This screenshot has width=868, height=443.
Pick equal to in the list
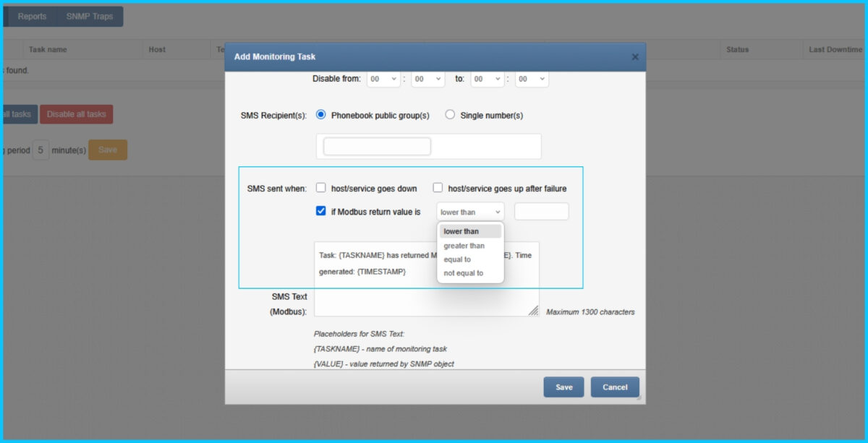(x=457, y=259)
